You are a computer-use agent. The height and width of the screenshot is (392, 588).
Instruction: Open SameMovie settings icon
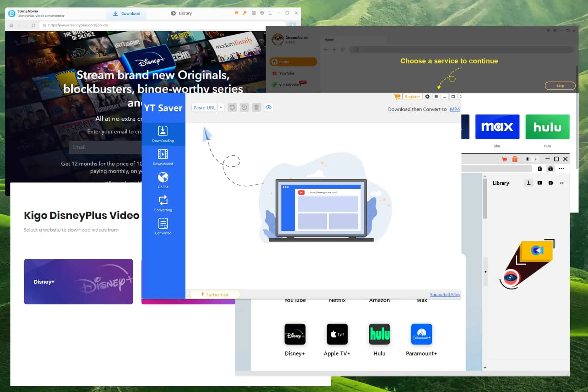(x=262, y=13)
